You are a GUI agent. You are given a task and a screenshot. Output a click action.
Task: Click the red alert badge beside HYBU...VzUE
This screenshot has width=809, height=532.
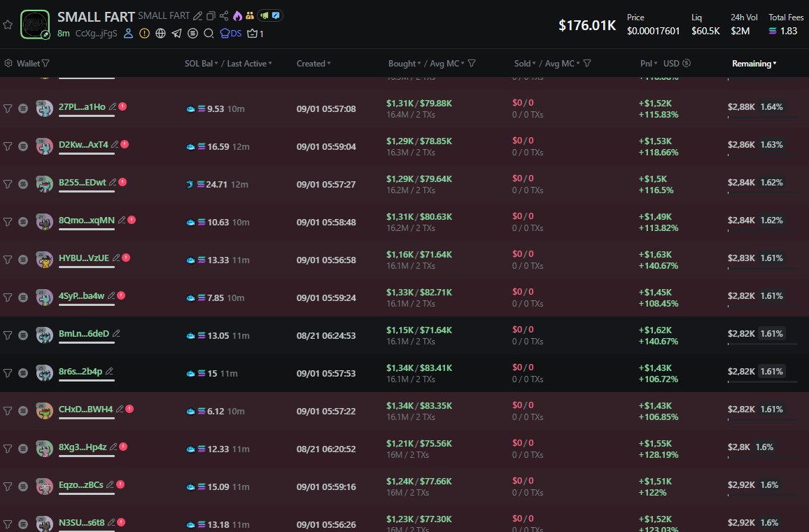coord(126,258)
